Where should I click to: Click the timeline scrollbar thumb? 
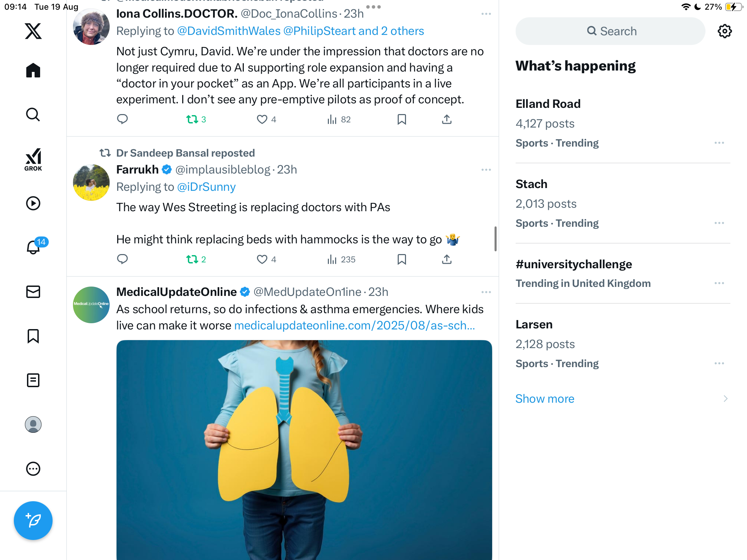click(x=496, y=239)
